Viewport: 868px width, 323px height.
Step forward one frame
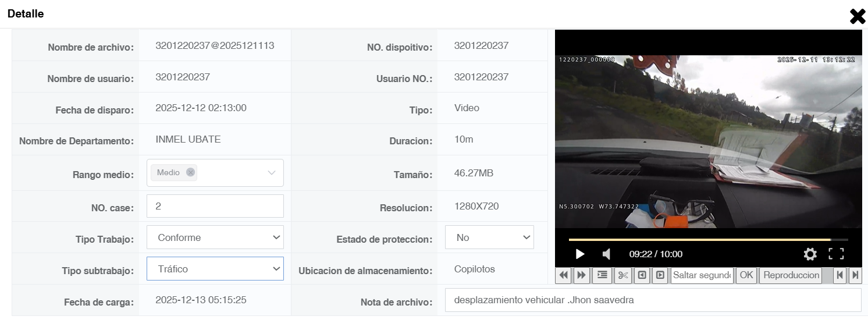coord(659,275)
